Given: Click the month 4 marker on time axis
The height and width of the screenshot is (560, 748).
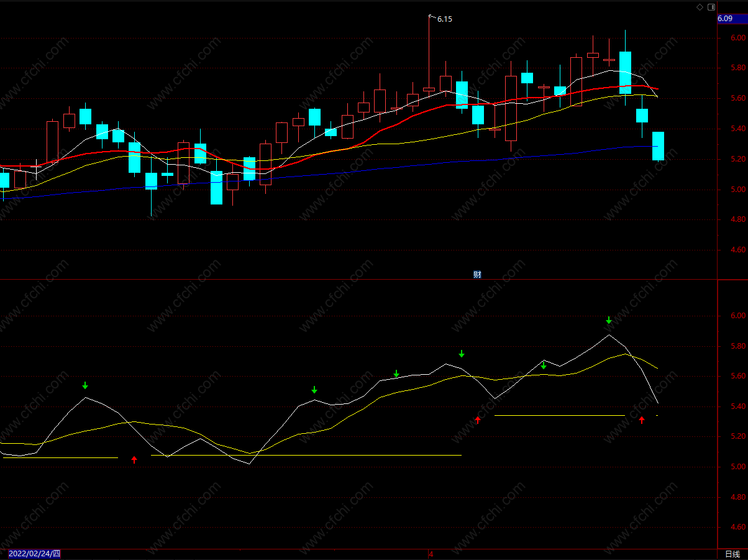Looking at the screenshot, I should 431,554.
